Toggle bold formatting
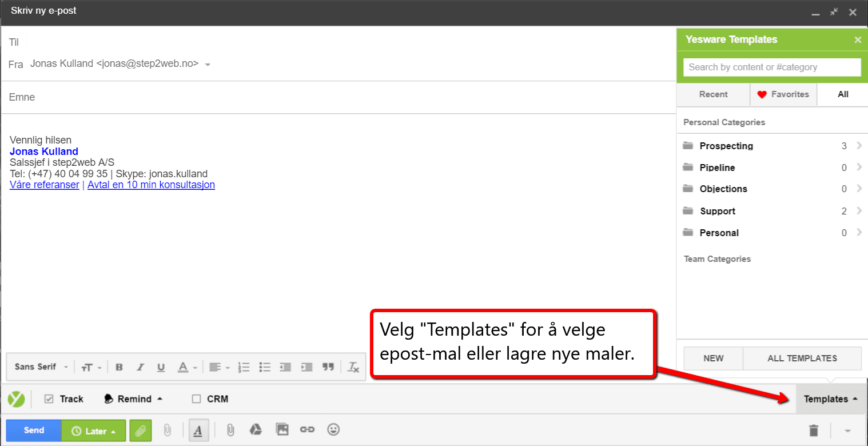This screenshot has width=868, height=446. (x=119, y=367)
